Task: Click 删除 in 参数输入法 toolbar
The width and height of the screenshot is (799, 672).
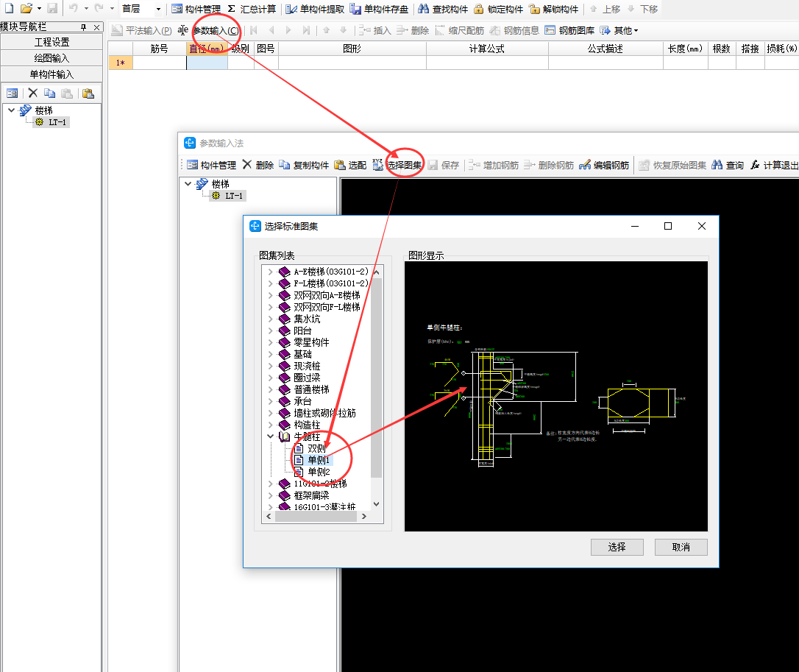Action: [258, 165]
